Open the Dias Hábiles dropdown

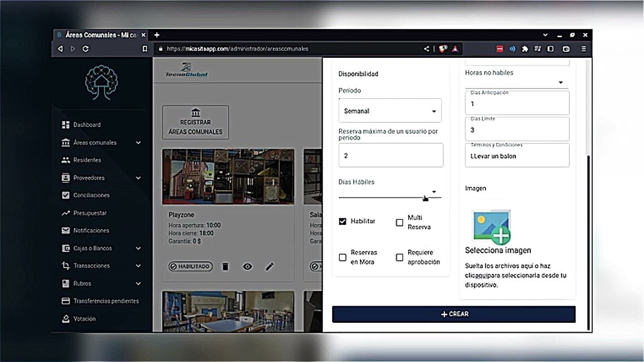(x=390, y=192)
